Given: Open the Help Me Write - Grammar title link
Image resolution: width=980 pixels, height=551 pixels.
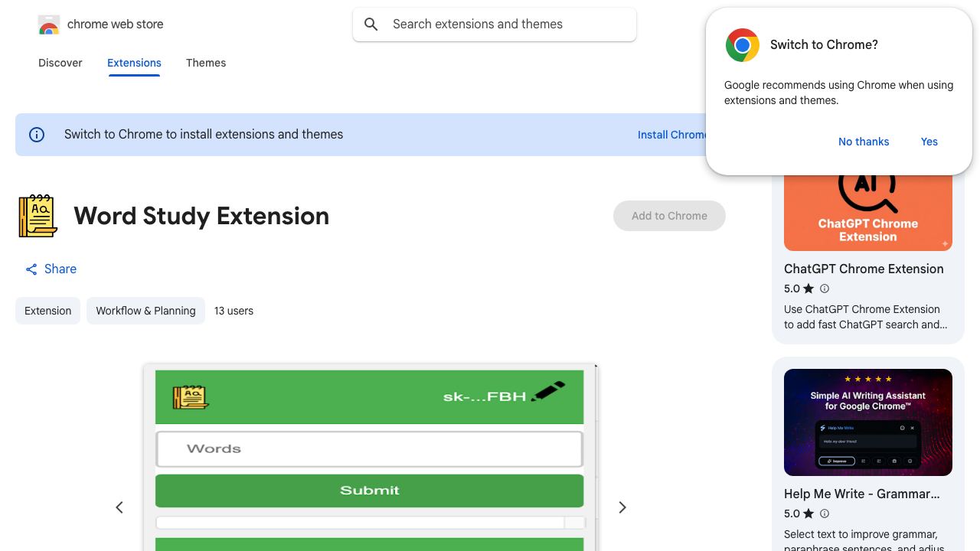Looking at the screenshot, I should point(862,494).
